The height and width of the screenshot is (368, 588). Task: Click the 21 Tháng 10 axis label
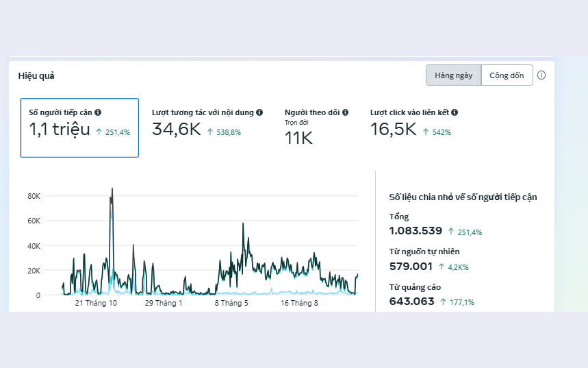click(x=96, y=303)
